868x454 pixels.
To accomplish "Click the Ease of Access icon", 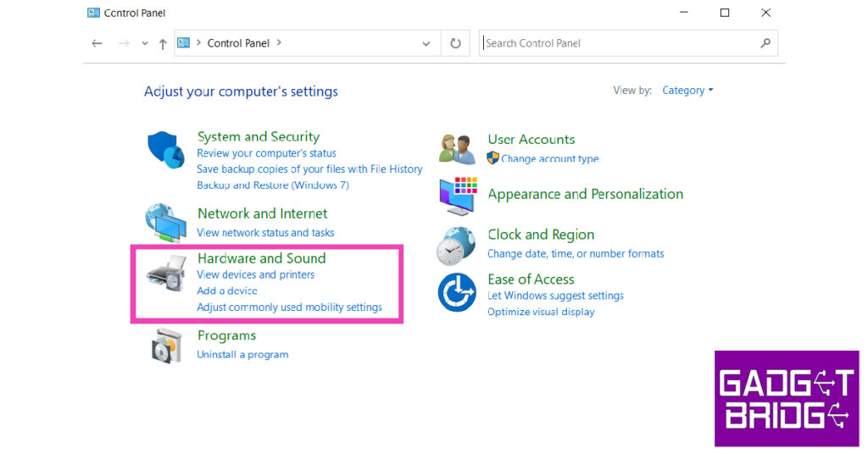I will 456,293.
